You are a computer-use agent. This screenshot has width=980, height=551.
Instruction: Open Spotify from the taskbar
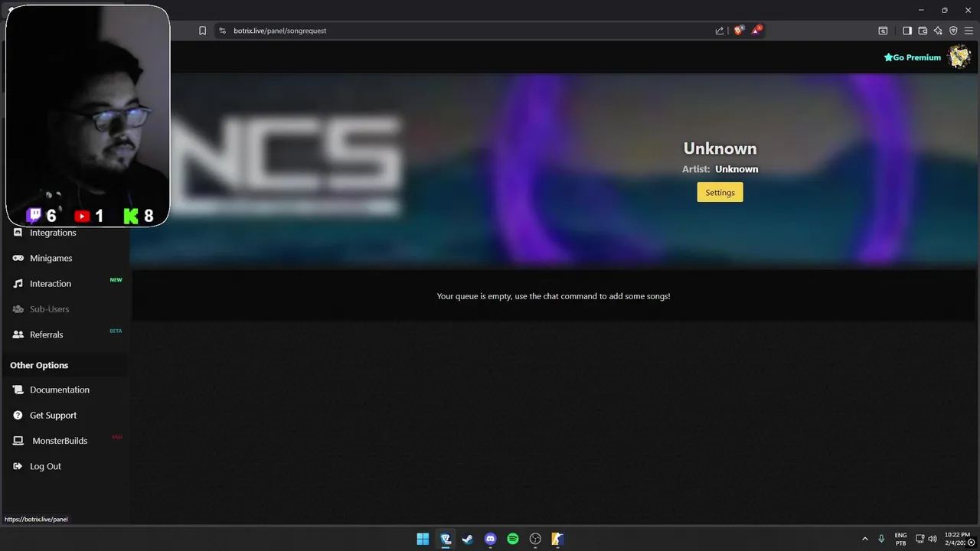(513, 539)
